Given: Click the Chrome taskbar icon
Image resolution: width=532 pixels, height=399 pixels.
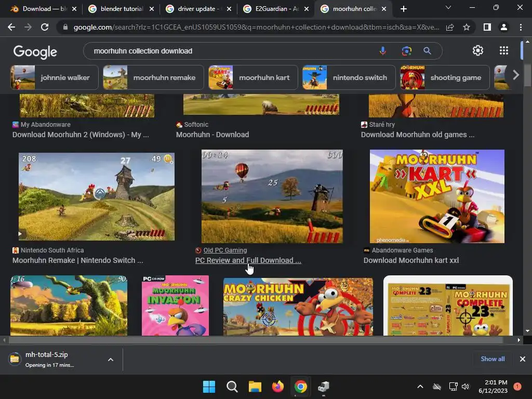Looking at the screenshot, I should pos(301,387).
